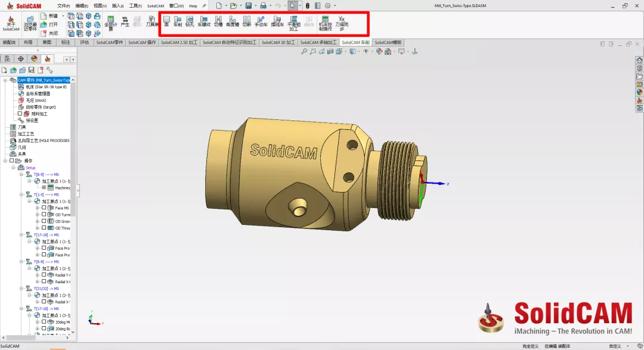Click the wrench icon in CAM manager toolbar

(49, 70)
